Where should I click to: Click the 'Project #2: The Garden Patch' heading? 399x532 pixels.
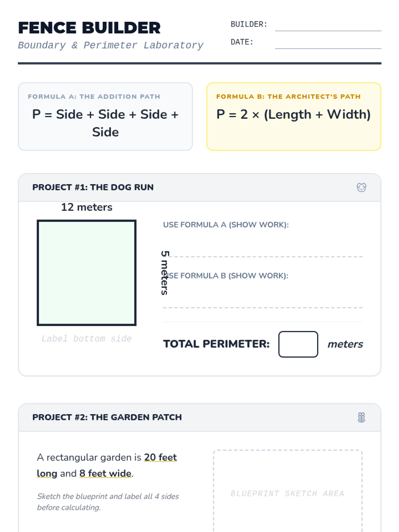107,417
